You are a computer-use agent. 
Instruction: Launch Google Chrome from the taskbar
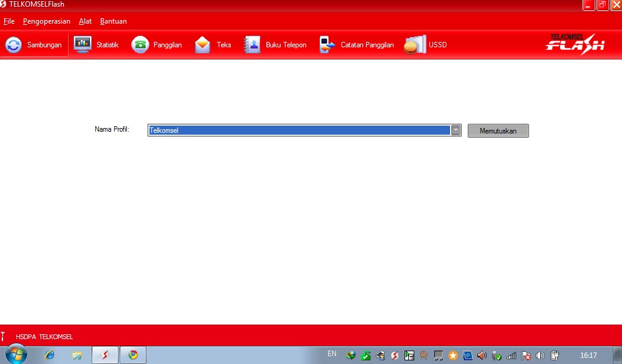point(132,355)
